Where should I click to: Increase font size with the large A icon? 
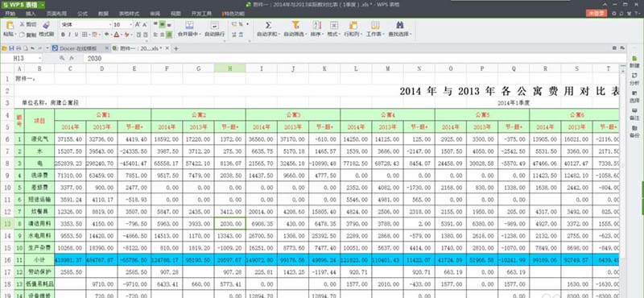138,25
